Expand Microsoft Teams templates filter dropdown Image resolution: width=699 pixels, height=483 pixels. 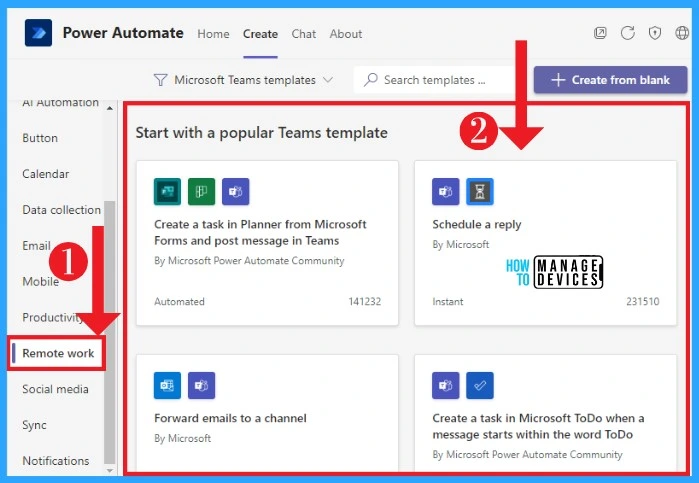[243, 80]
